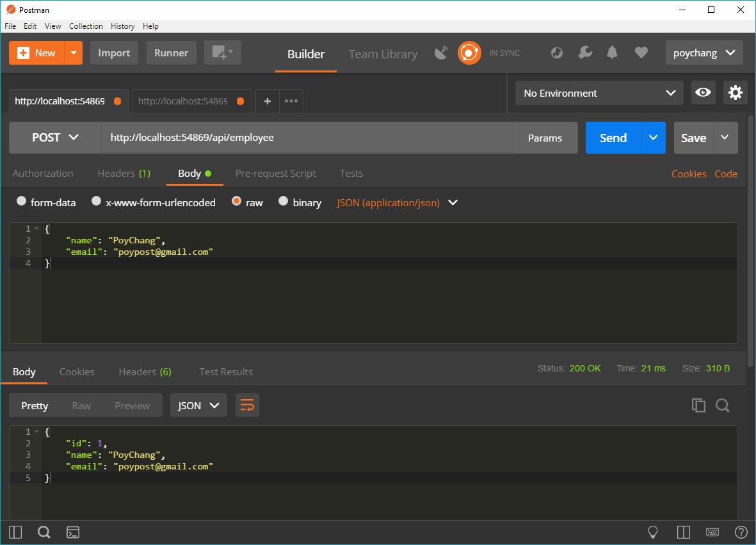
Task: Open keyboard shortcuts icon
Action: (x=712, y=532)
